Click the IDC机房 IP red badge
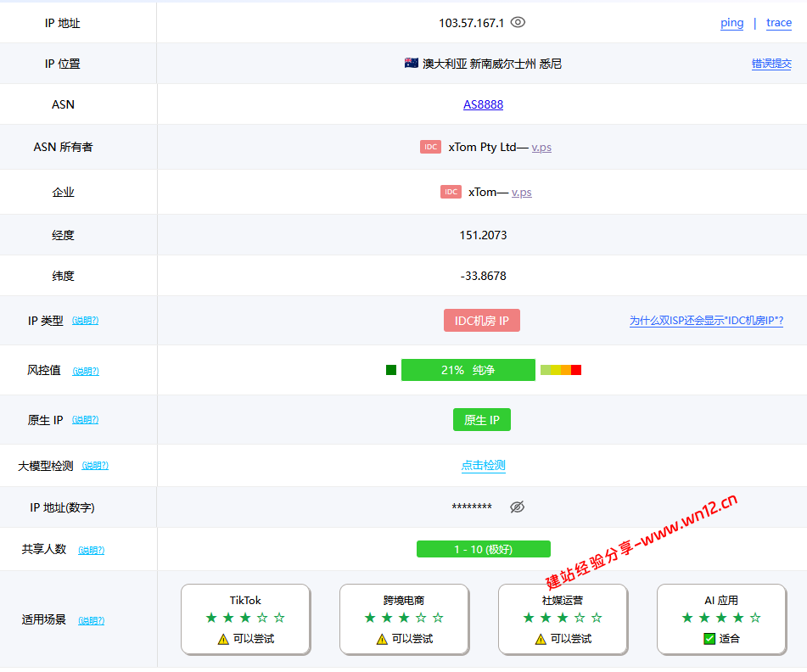Screen dimensions: 807x672 tap(482, 321)
